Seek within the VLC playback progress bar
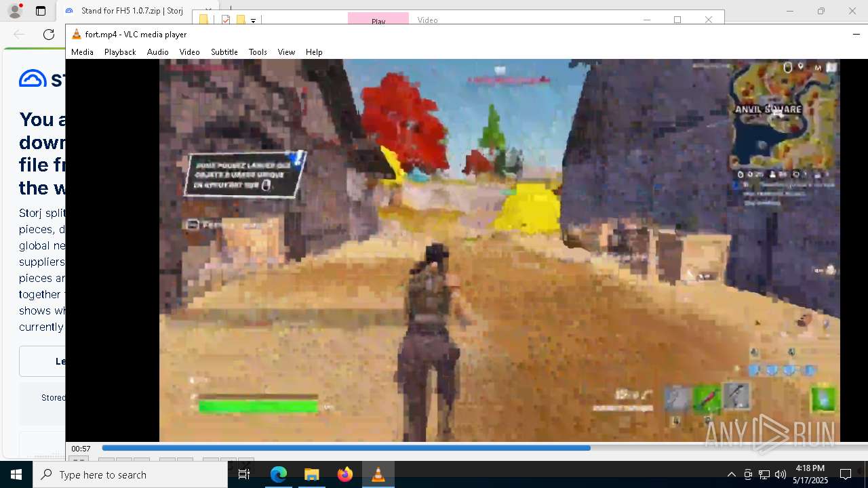The width and height of the screenshot is (868, 488). click(484, 448)
